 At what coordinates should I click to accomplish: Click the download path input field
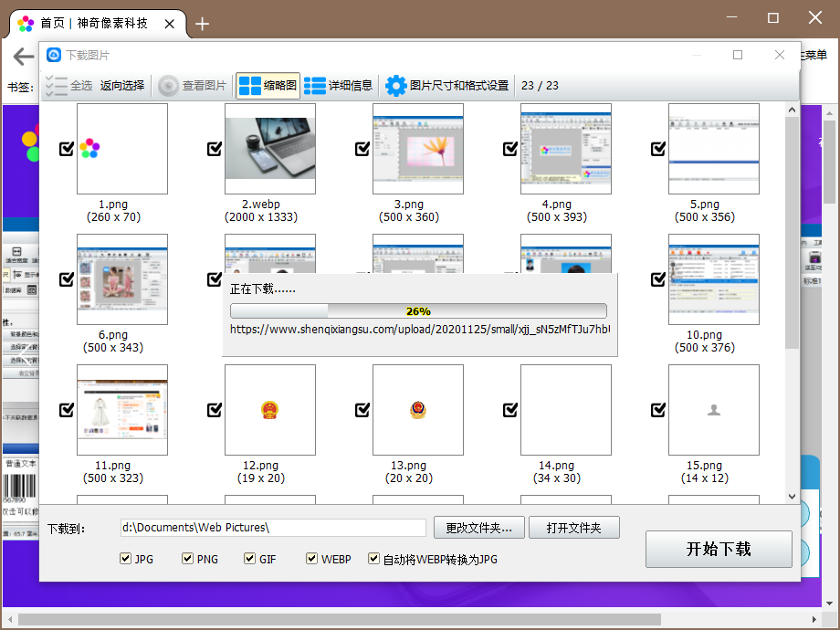(x=273, y=528)
